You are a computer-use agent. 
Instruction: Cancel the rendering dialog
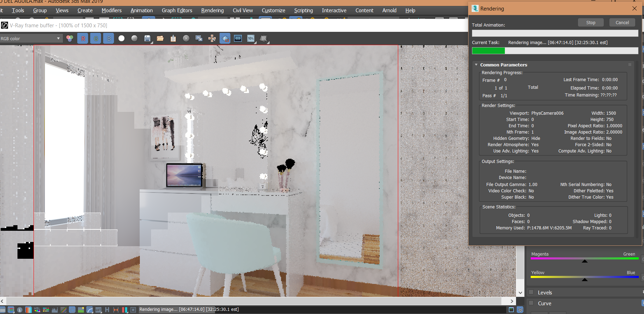622,22
